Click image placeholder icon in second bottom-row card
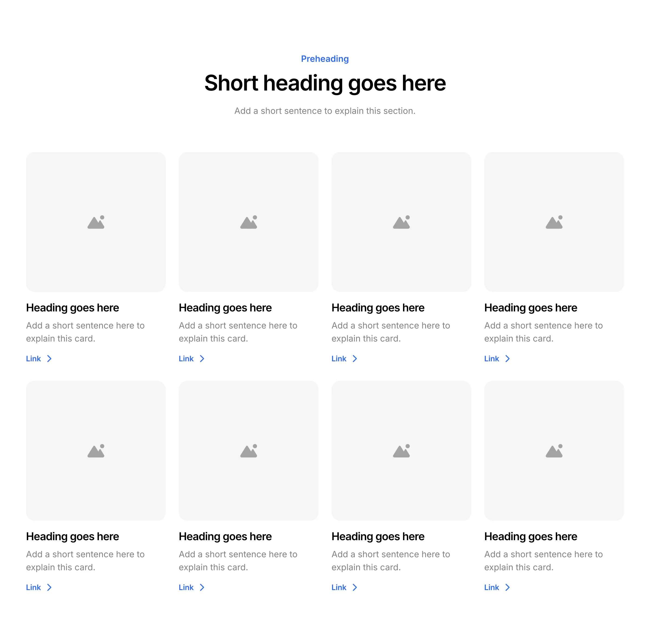Viewport: 650px width, 644px height. (249, 451)
